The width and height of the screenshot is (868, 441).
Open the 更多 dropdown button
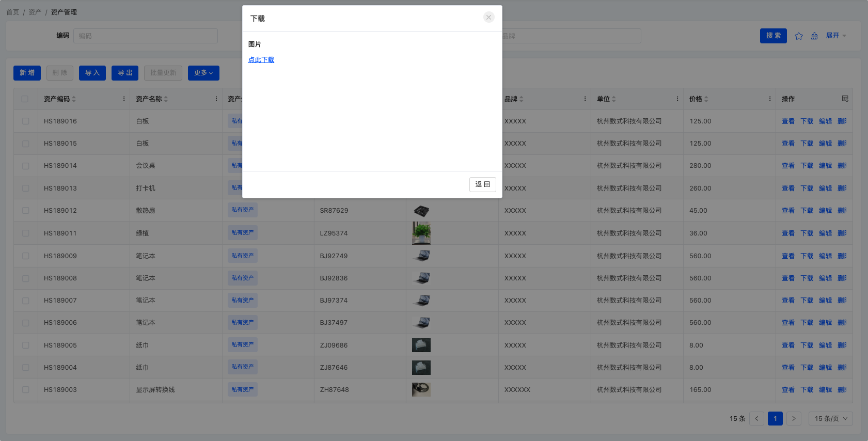203,73
